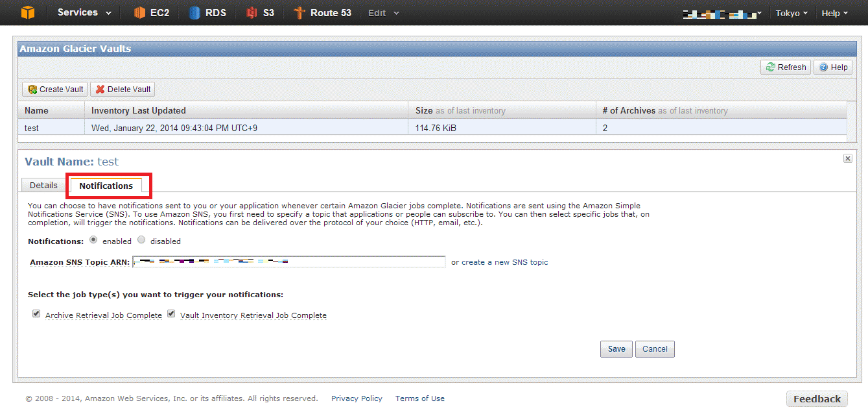Viewport: 868px width, 414px height.
Task: Switch to the Details tab
Action: [43, 186]
